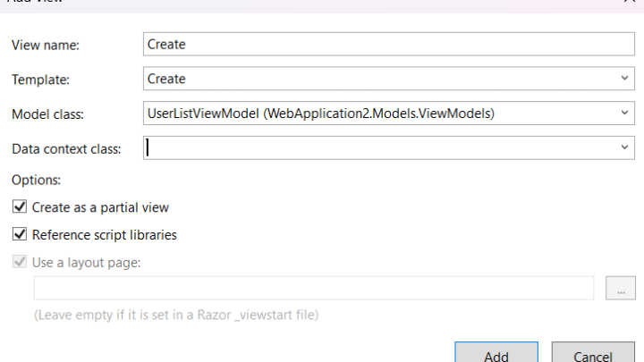Click the Add View title bar
Image resolution: width=644 pixels, height=362 pixels.
pos(312,4)
